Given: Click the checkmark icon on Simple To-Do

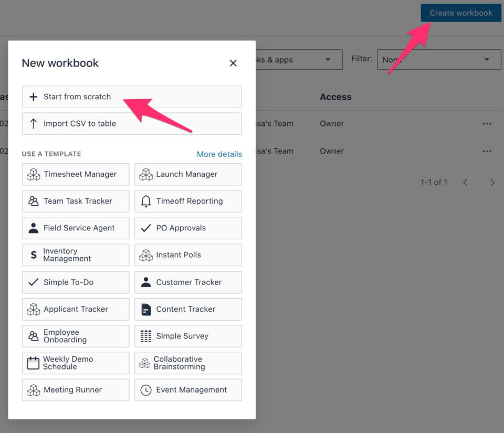Looking at the screenshot, I should tap(34, 282).
